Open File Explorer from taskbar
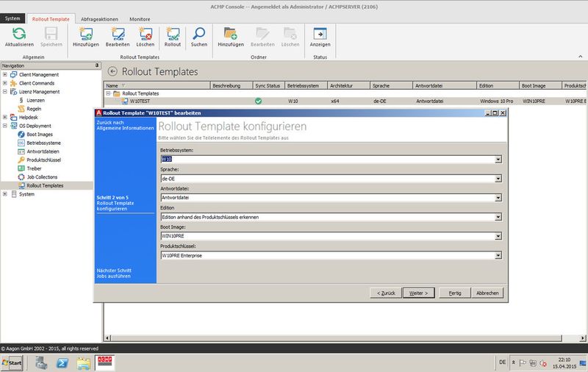 pos(83,363)
